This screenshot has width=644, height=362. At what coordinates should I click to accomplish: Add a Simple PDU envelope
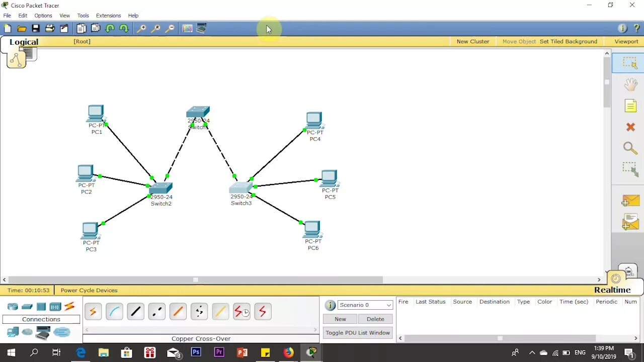630,201
